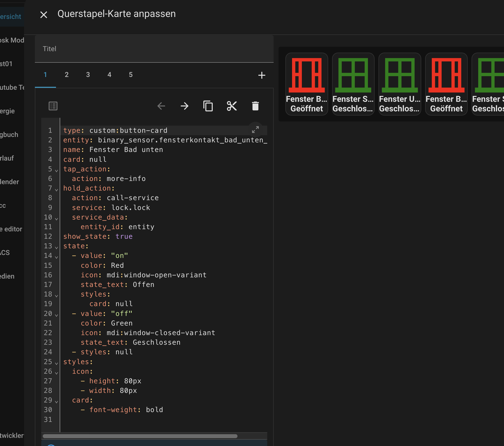Move card left with arrow icon
The image size is (504, 446).
pos(161,106)
